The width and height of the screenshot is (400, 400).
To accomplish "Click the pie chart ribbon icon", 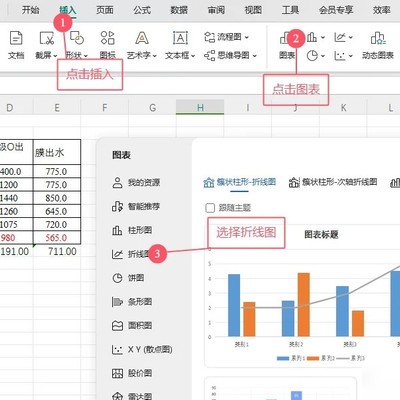I will (x=312, y=55).
